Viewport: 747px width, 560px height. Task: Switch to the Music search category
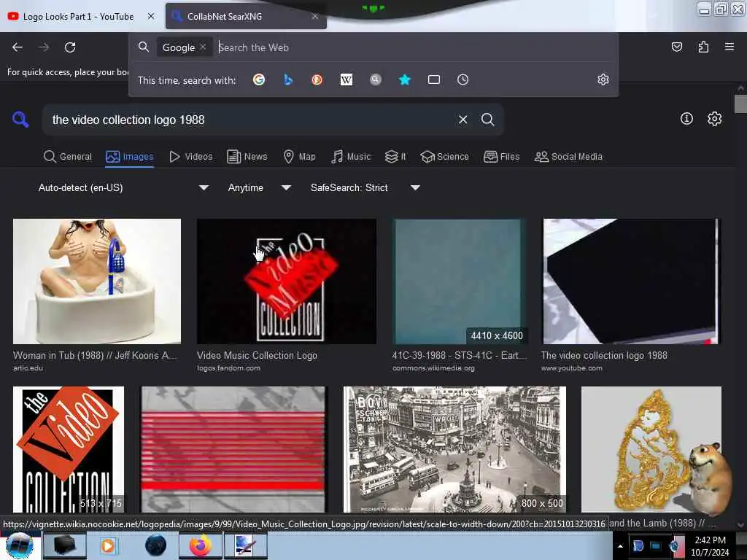click(x=351, y=157)
